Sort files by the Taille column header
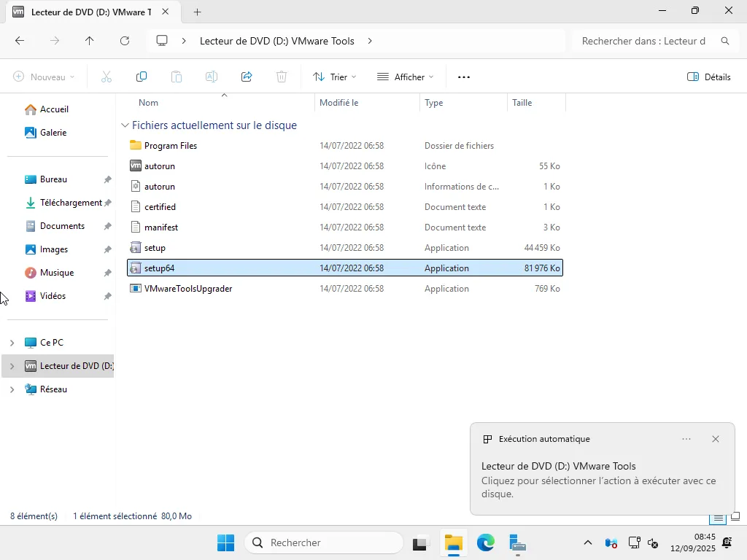This screenshot has height=560, width=747. click(522, 103)
